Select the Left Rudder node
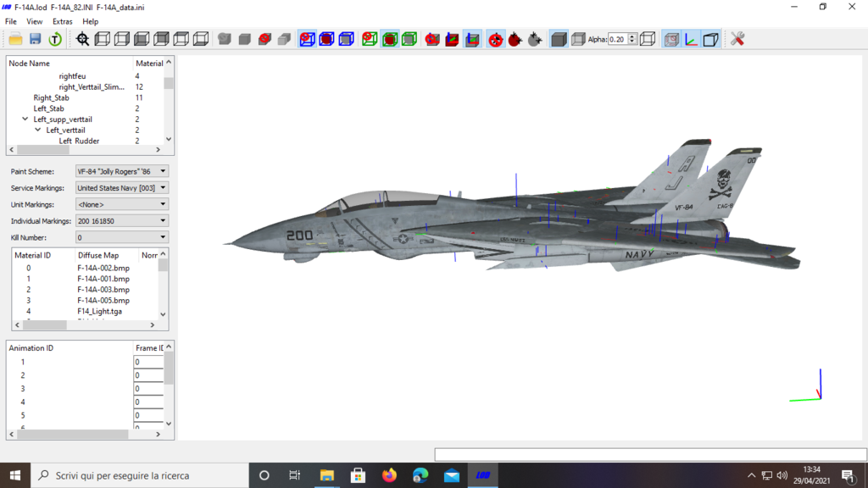The width and height of the screenshot is (868, 488). tap(79, 141)
